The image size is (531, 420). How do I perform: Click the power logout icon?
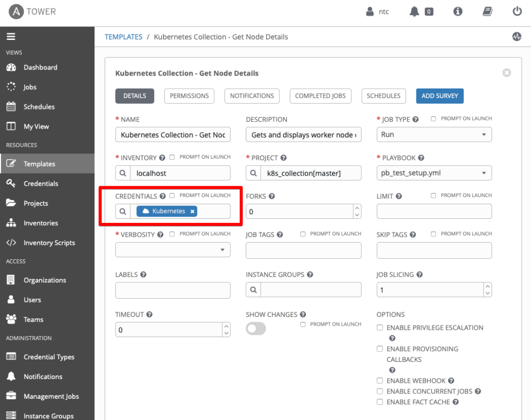517,11
